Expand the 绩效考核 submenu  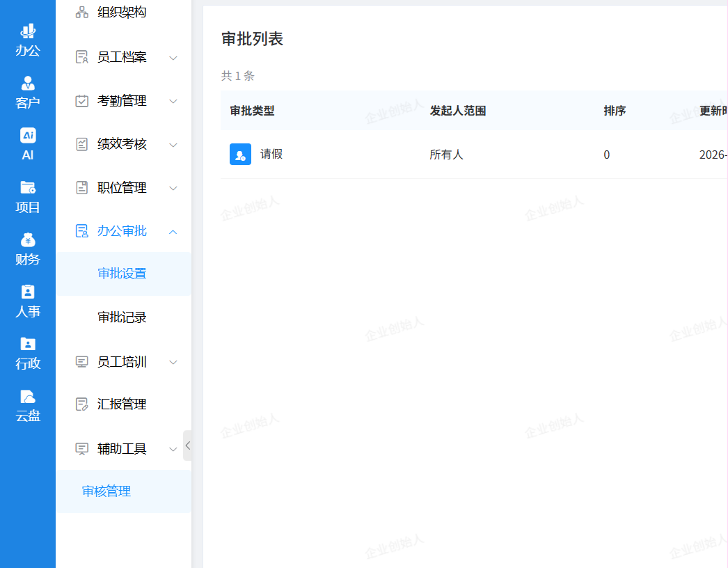tap(173, 145)
